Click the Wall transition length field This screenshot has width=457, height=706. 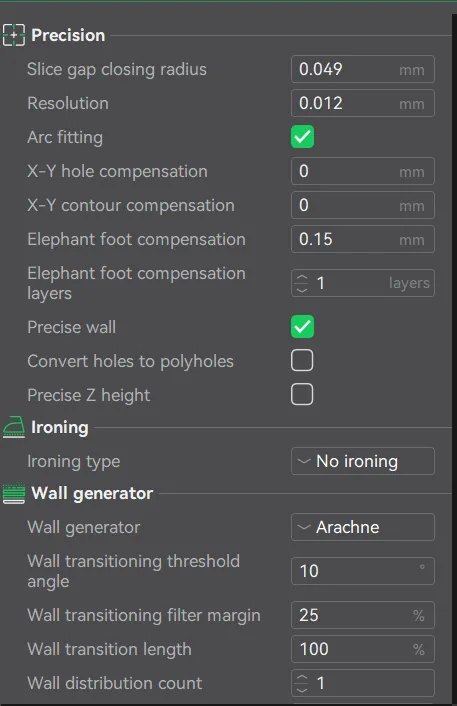363,649
